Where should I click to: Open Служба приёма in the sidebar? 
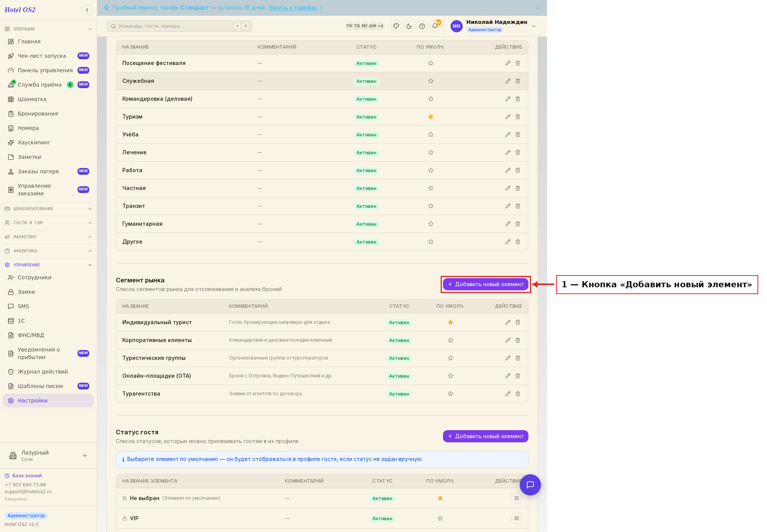(x=48, y=85)
